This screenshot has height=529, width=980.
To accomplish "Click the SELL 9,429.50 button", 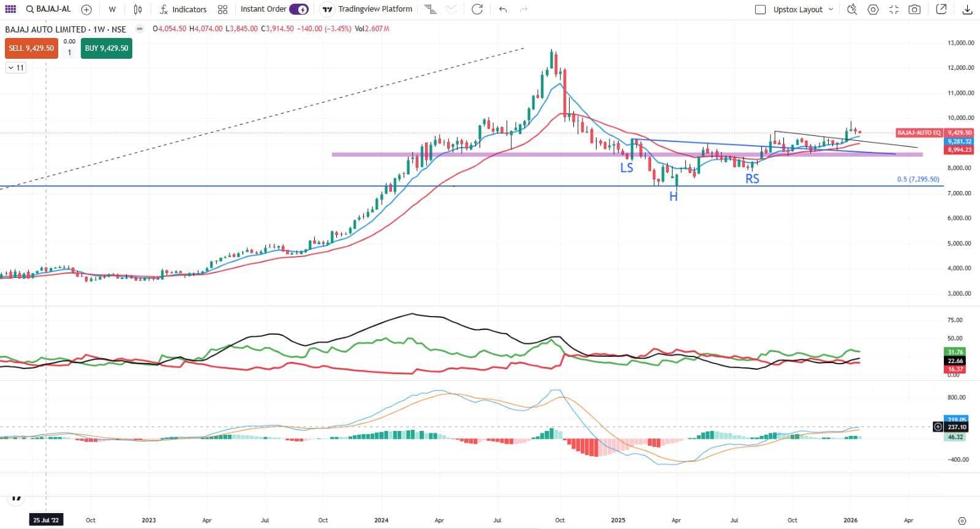I will [x=31, y=48].
